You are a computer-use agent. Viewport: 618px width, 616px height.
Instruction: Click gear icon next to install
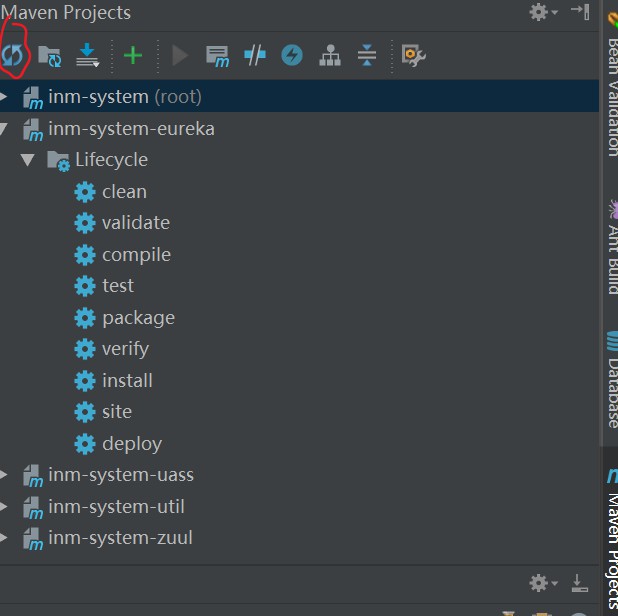click(85, 381)
